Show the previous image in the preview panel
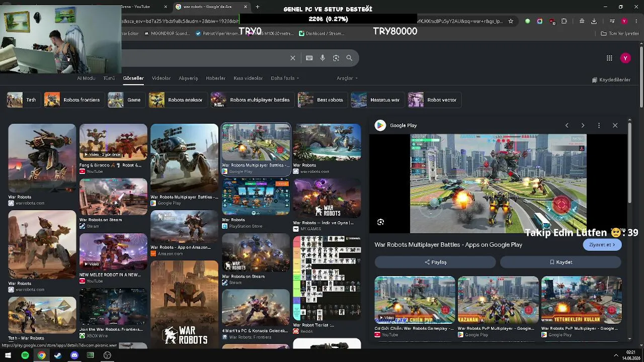 [567, 125]
